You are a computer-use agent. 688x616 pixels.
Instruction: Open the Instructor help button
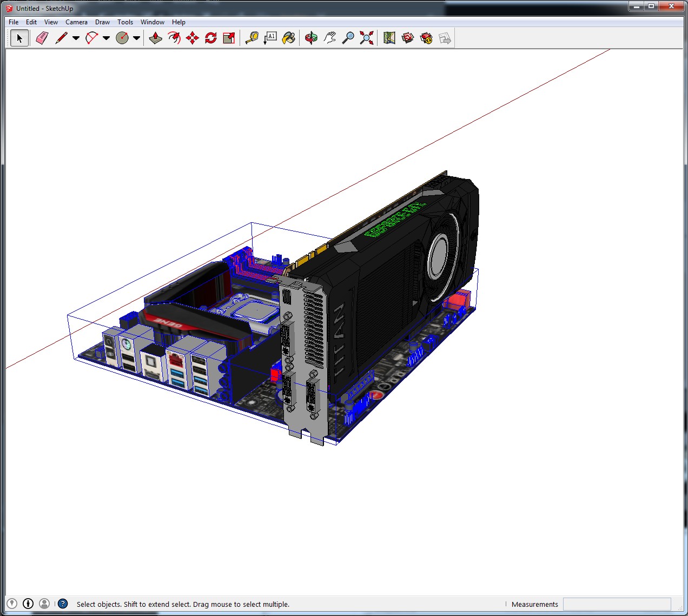63,604
